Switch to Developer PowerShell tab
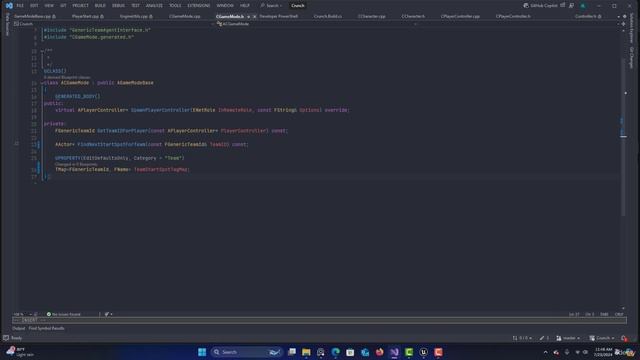This screenshot has width=640, height=360. 279,16
